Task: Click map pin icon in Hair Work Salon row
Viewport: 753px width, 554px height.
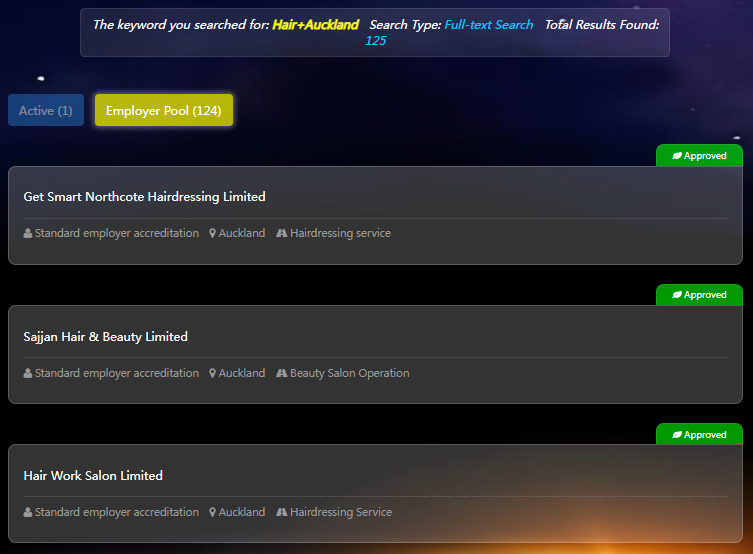Action: [x=212, y=512]
